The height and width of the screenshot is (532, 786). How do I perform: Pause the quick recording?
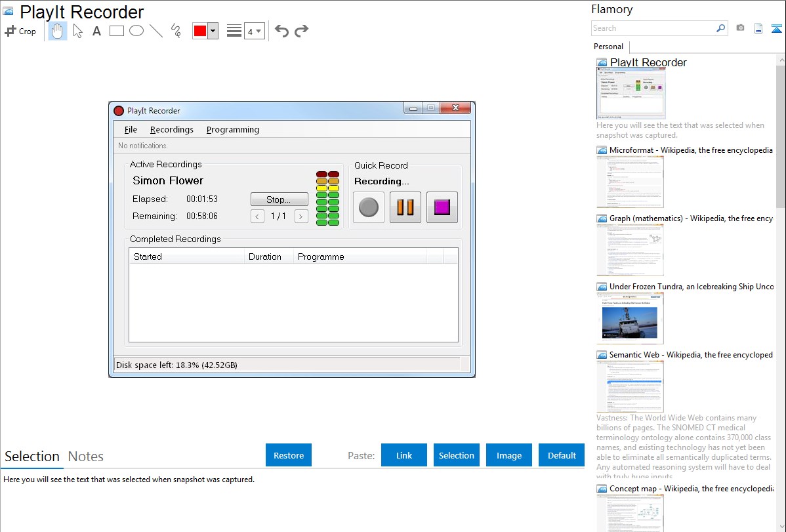[405, 207]
